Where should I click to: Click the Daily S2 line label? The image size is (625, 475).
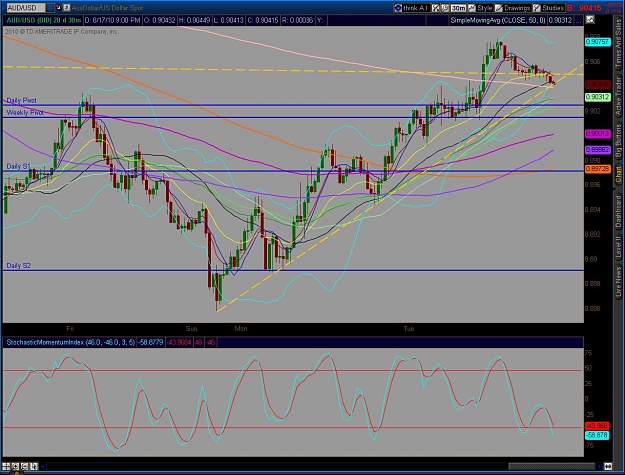click(19, 265)
